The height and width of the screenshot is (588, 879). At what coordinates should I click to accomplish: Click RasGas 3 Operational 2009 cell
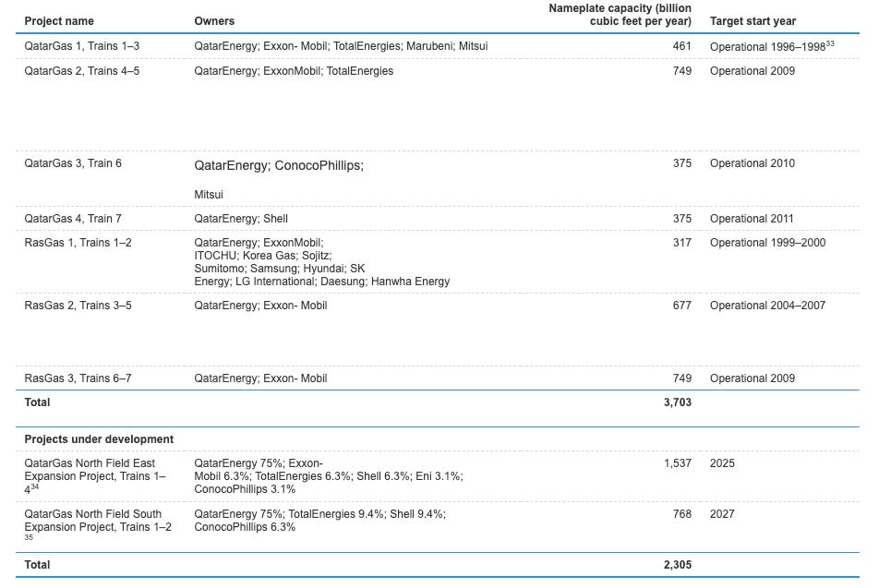click(x=753, y=378)
